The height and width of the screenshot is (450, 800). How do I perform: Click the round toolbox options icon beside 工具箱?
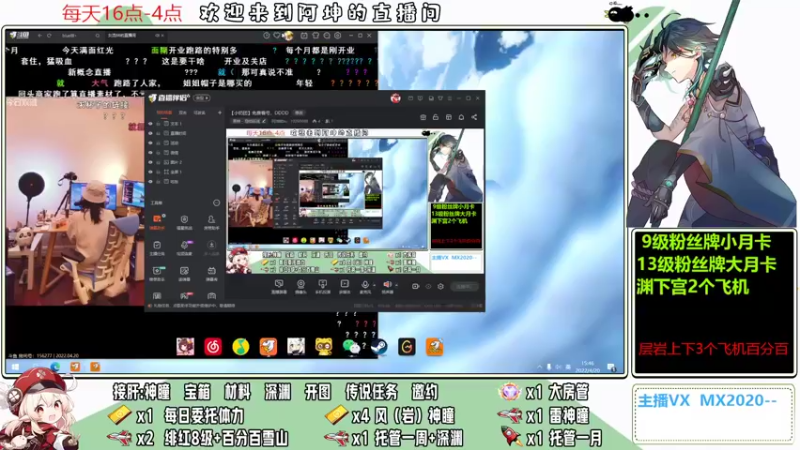tap(216, 203)
